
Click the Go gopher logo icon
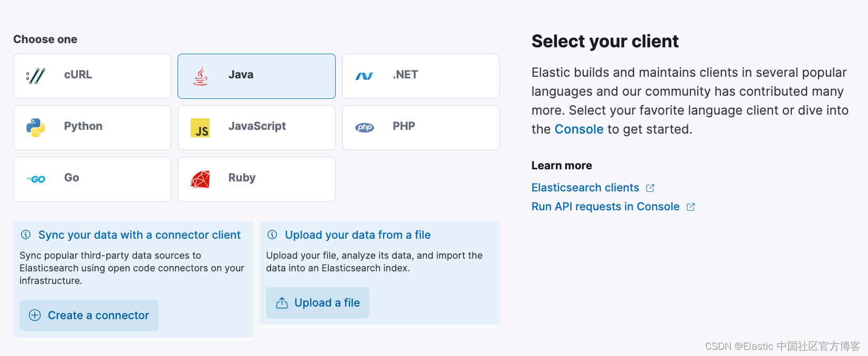(x=36, y=179)
